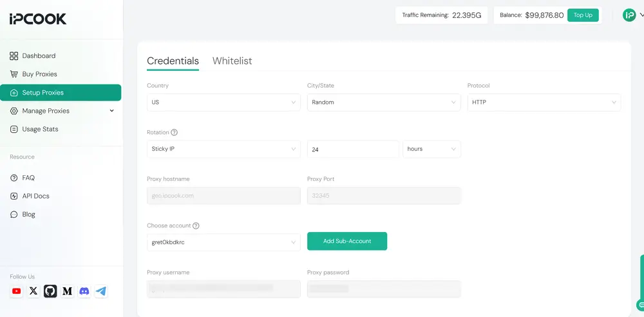The image size is (644, 317).
Task: Click the Proxy password field
Action: coord(384,289)
